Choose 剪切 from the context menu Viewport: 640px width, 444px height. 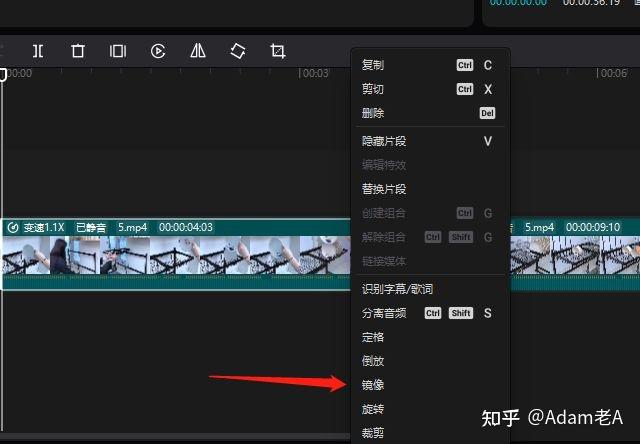pos(373,89)
